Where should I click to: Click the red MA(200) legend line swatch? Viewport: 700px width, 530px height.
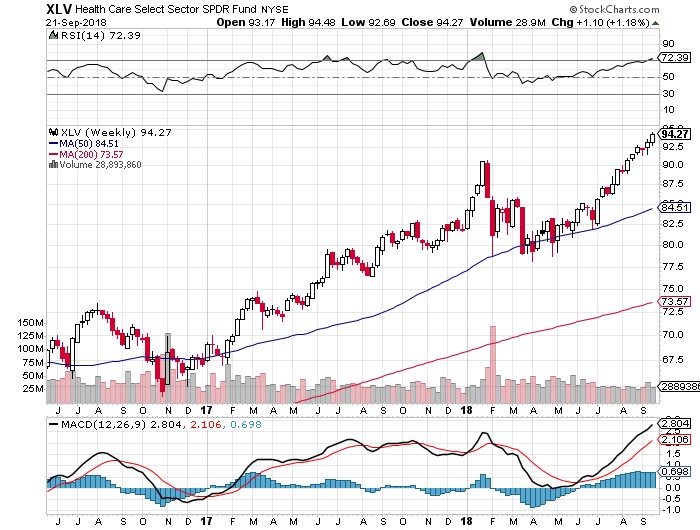point(53,154)
